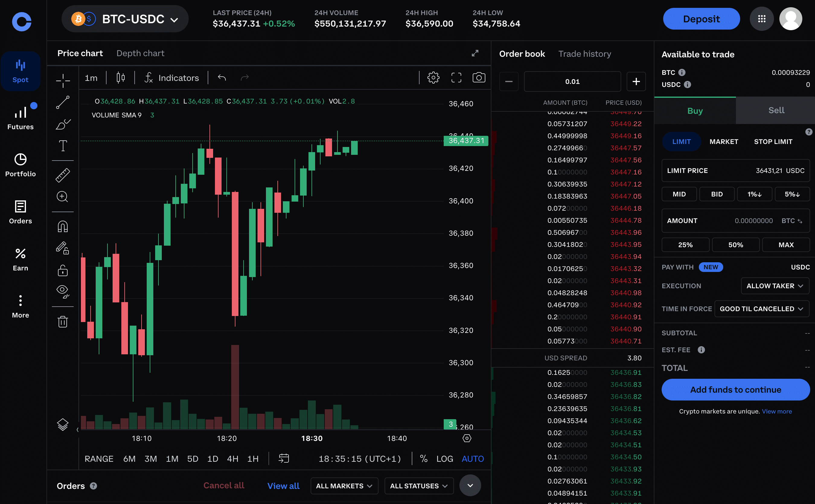
Task: Open the More menu in sidebar
Action: pos(20,306)
